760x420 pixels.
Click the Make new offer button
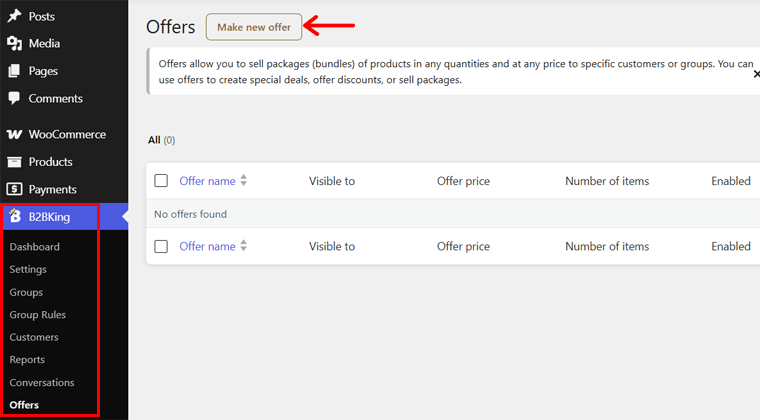[x=254, y=27]
